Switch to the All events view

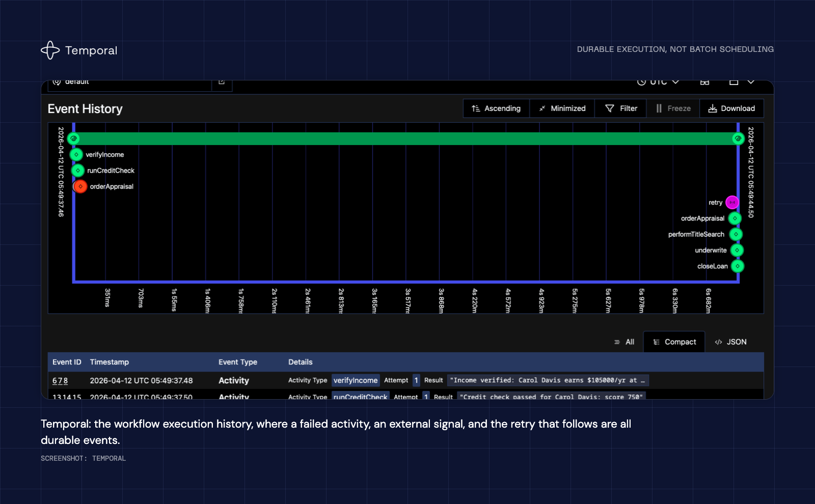click(624, 342)
